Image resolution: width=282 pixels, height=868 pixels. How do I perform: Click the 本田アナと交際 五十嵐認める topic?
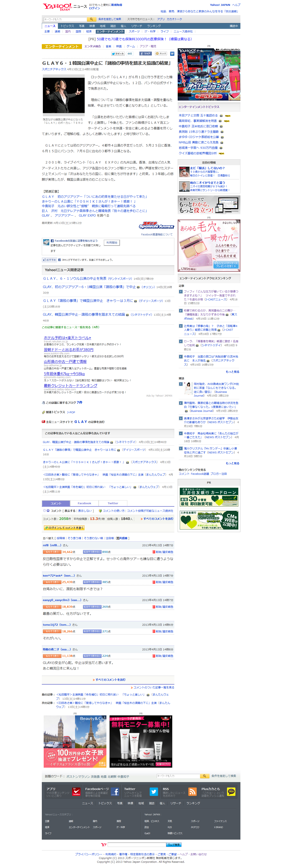[x=198, y=115]
